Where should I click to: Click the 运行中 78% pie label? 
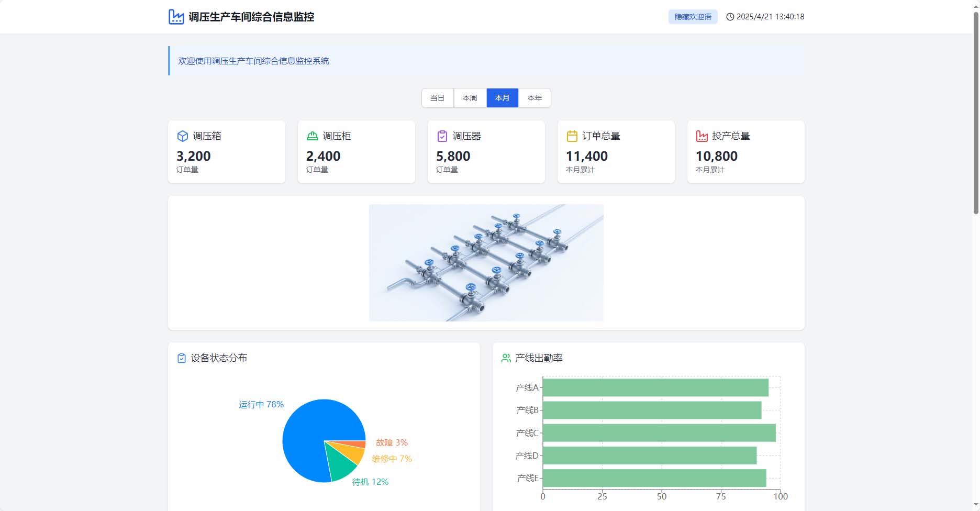click(261, 405)
